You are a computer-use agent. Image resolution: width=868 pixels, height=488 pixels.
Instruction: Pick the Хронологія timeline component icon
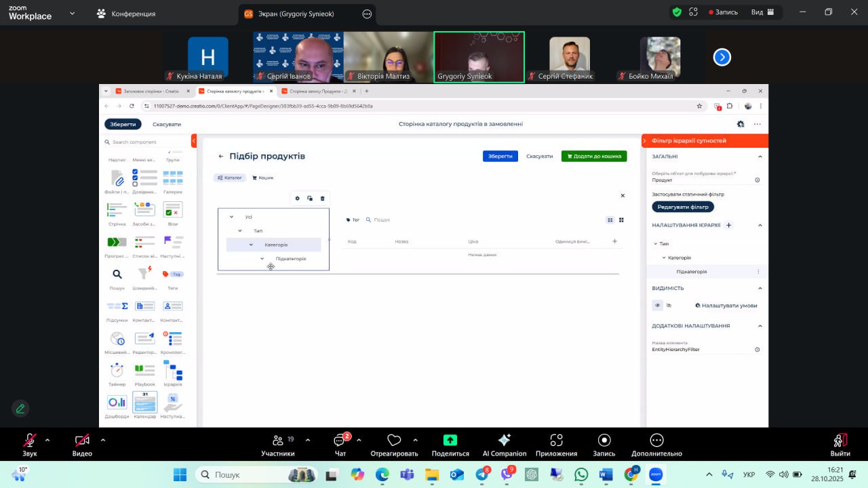[173, 338]
